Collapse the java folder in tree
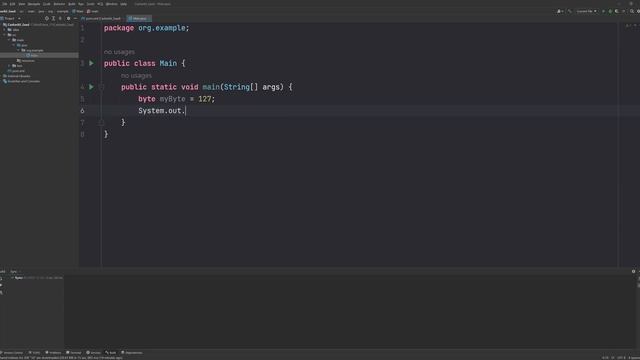This screenshot has height=360, width=640. coord(14,45)
